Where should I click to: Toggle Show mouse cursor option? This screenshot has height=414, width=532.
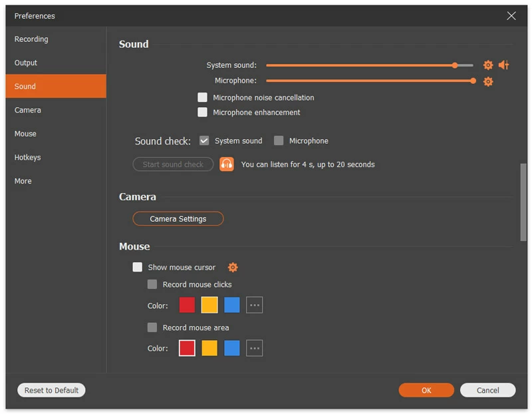[138, 267]
